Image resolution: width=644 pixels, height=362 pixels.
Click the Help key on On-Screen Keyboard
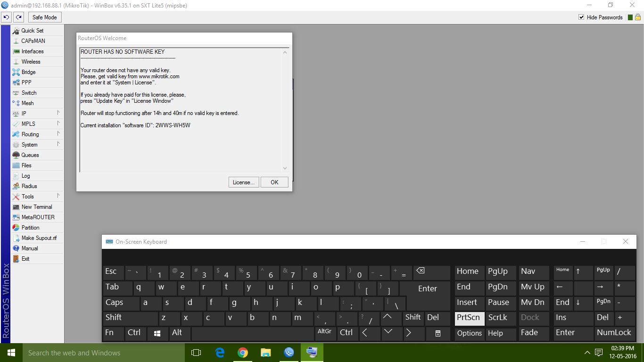(x=501, y=334)
